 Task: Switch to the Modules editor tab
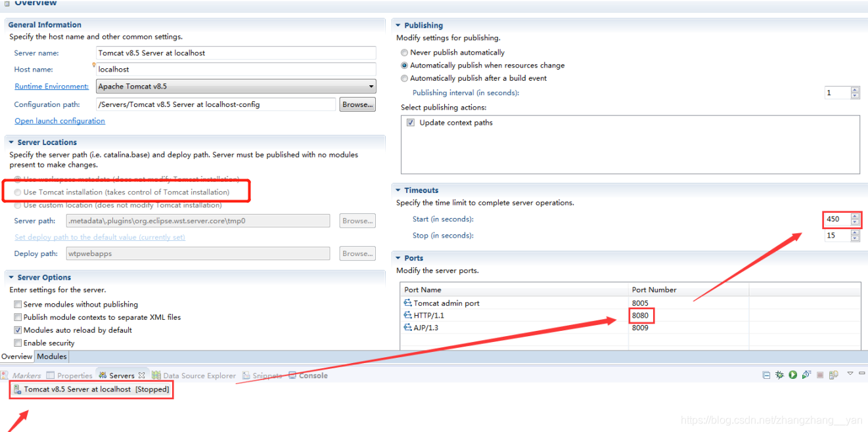52,356
